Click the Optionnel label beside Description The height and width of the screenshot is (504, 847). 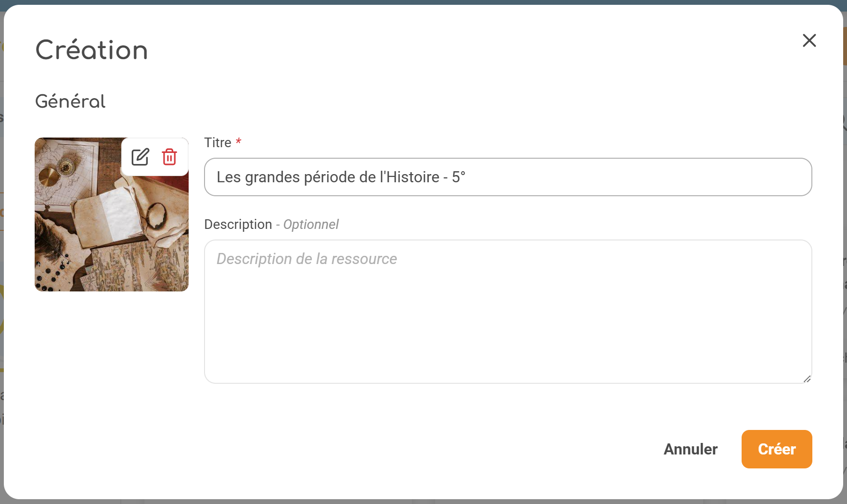pyautogui.click(x=310, y=224)
